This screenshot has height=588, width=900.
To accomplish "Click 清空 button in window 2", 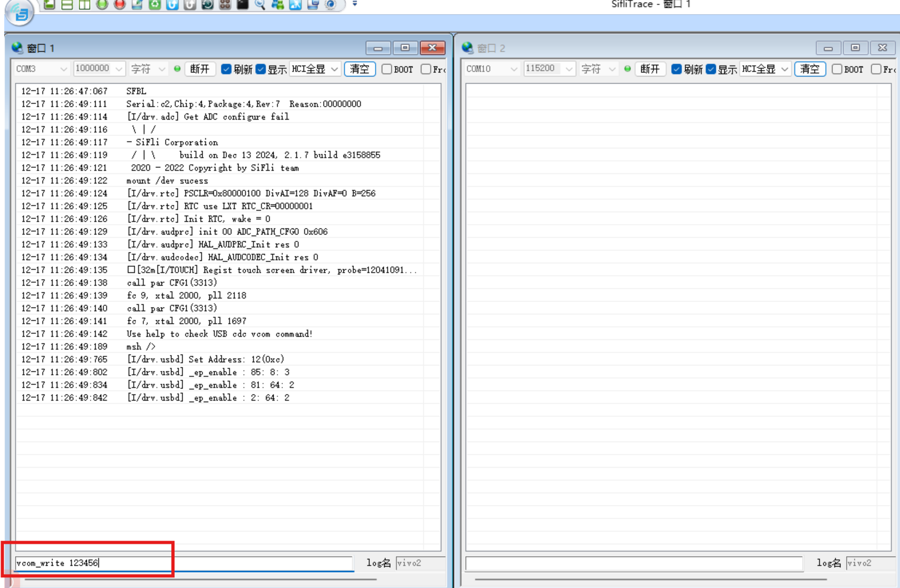I will click(x=810, y=69).
